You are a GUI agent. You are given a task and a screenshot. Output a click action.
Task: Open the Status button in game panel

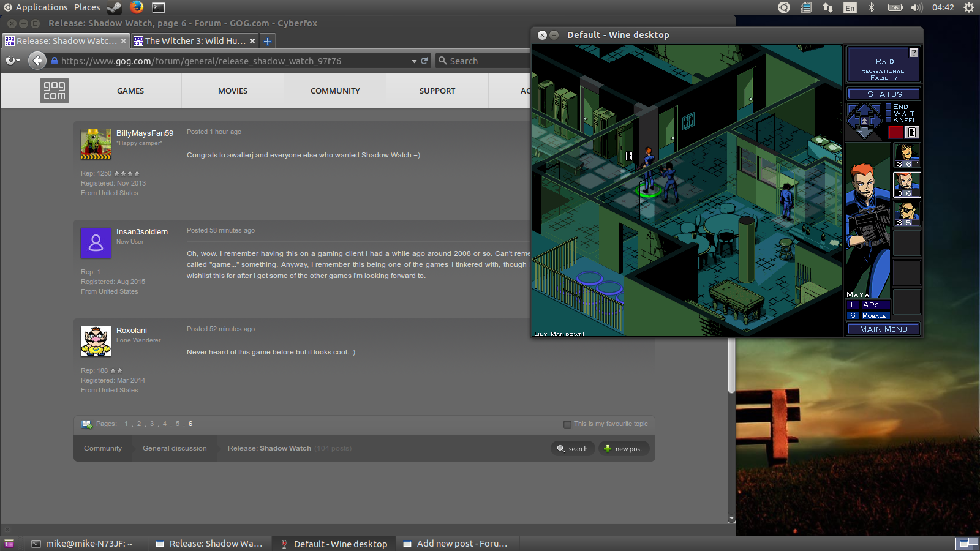[x=884, y=94]
